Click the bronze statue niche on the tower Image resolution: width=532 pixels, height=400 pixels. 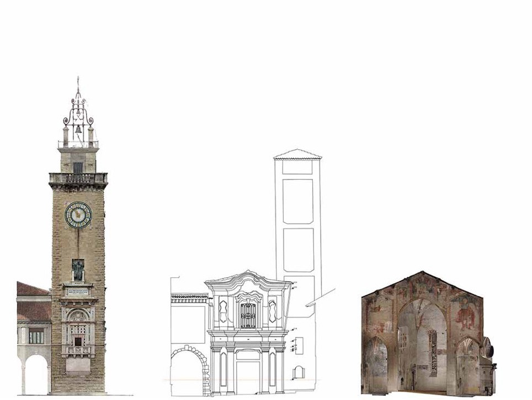click(78, 270)
